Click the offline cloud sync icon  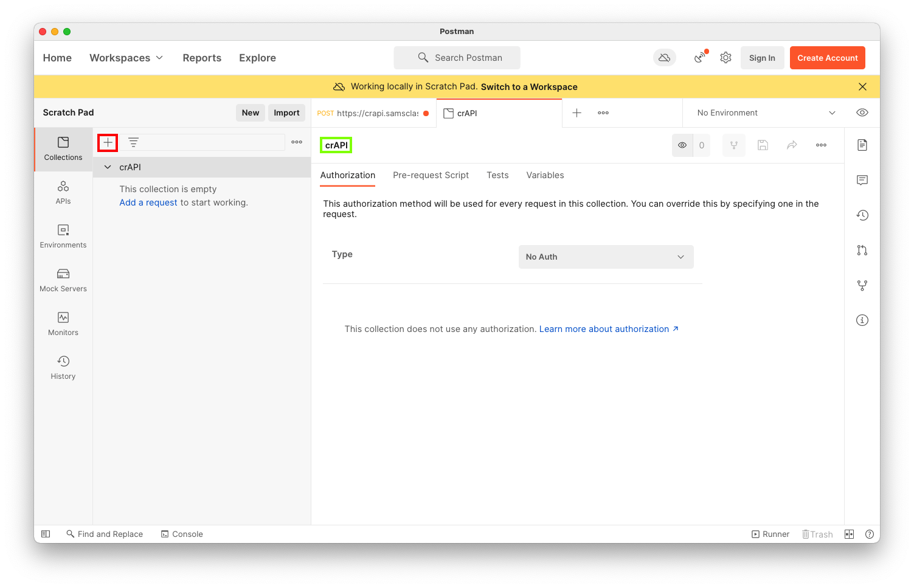[x=665, y=58]
